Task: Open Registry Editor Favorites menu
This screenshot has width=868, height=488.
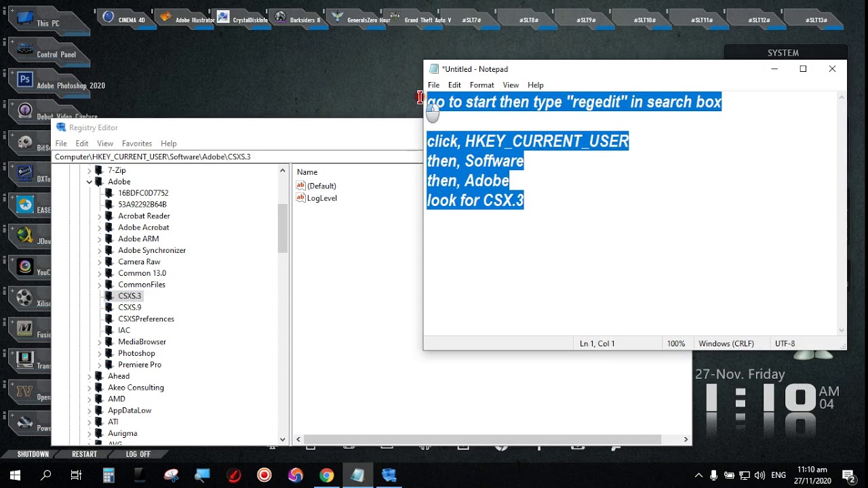Action: click(x=137, y=144)
